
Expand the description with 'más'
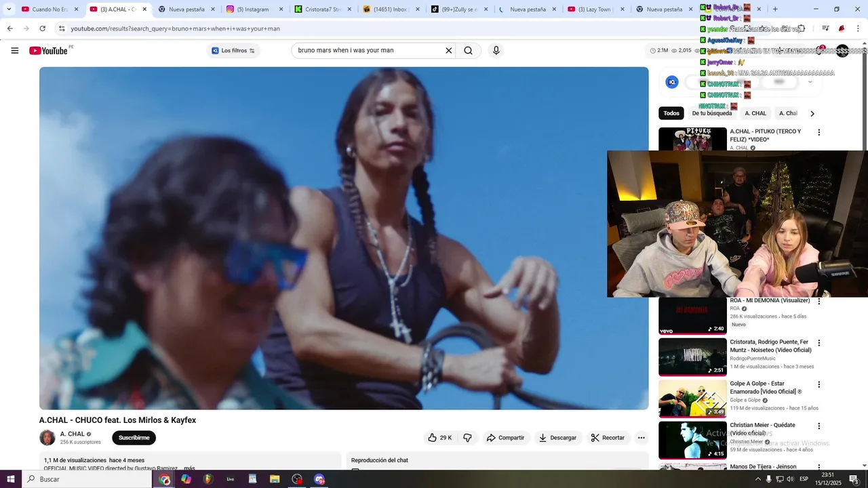189,468
